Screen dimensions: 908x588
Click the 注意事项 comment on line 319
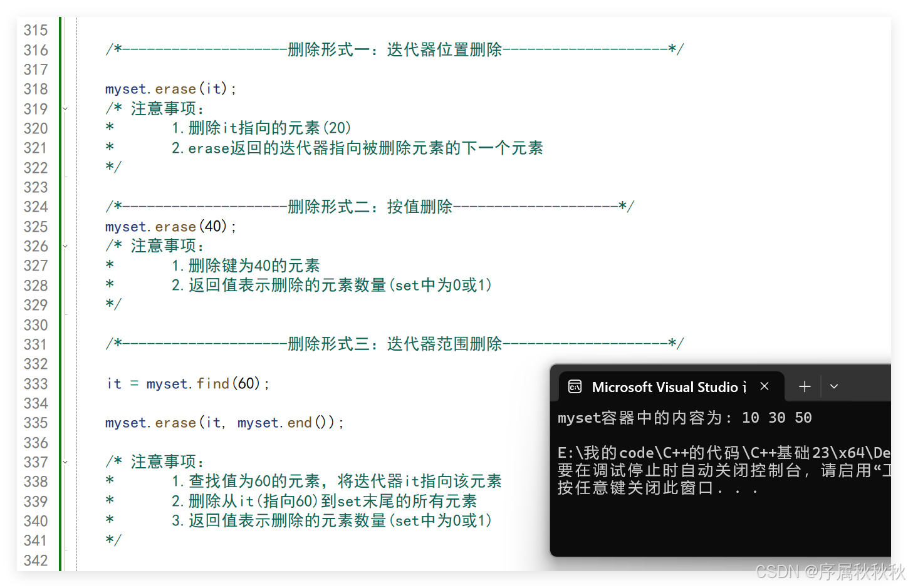click(167, 108)
